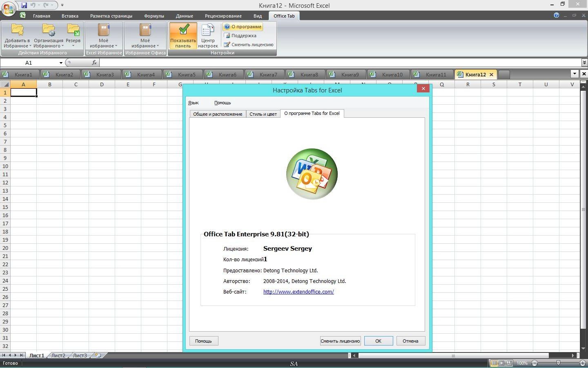Switch to Page Break Preview in status bar
Viewport: 588px width, 368px height.
(x=510, y=363)
